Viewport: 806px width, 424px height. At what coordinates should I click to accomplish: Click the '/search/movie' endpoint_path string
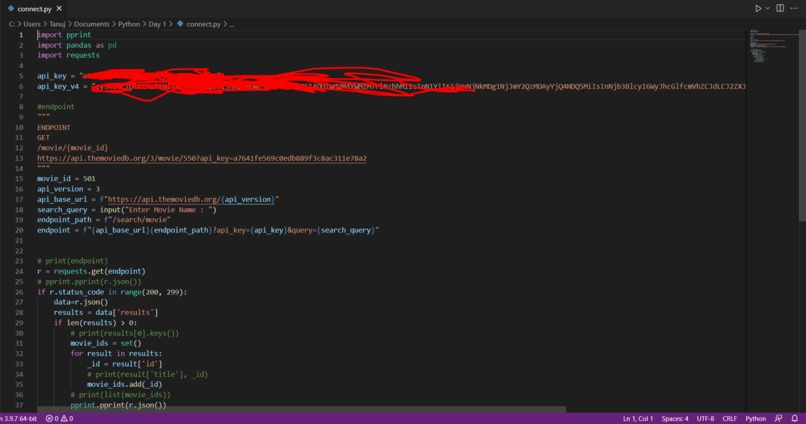(139, 220)
